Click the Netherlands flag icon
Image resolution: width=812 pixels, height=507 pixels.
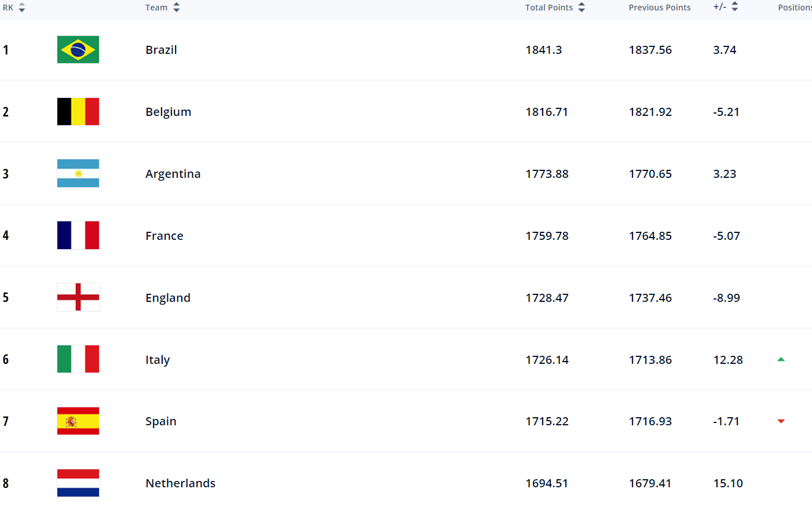(x=78, y=483)
